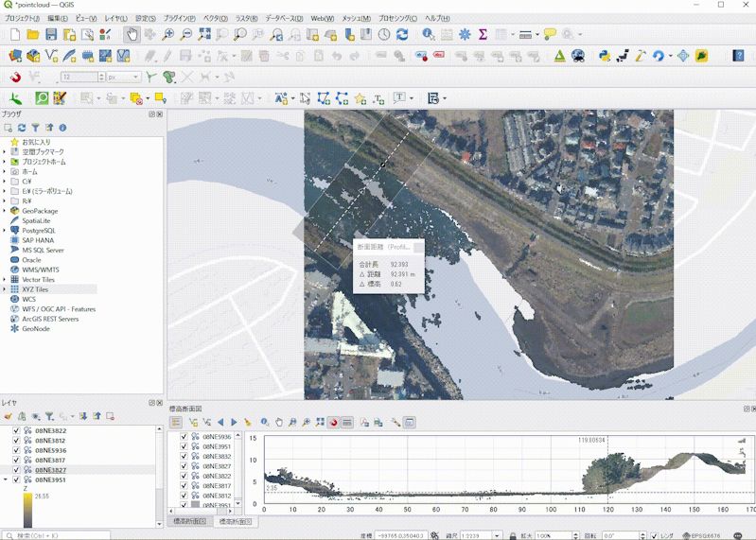
Task: Create a new project with the blank page icon
Action: (x=15, y=34)
